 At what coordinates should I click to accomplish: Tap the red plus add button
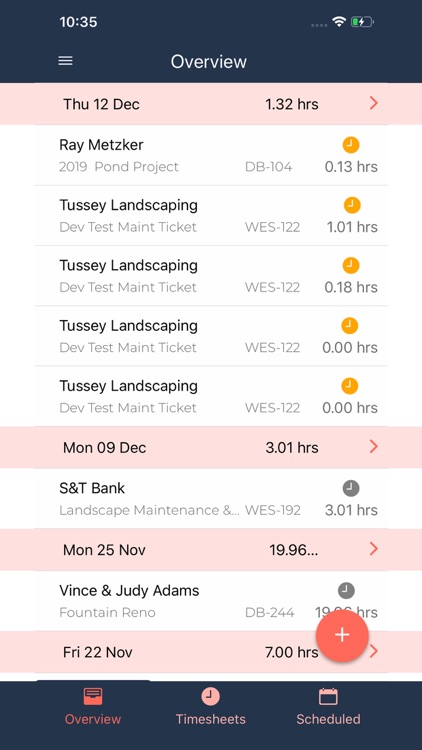tap(342, 635)
